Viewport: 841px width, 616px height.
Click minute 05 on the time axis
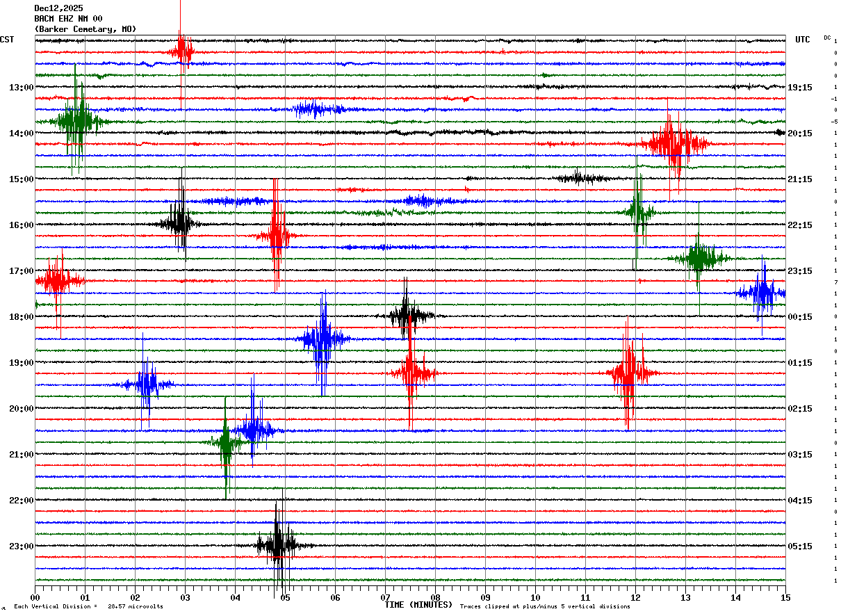285,597
